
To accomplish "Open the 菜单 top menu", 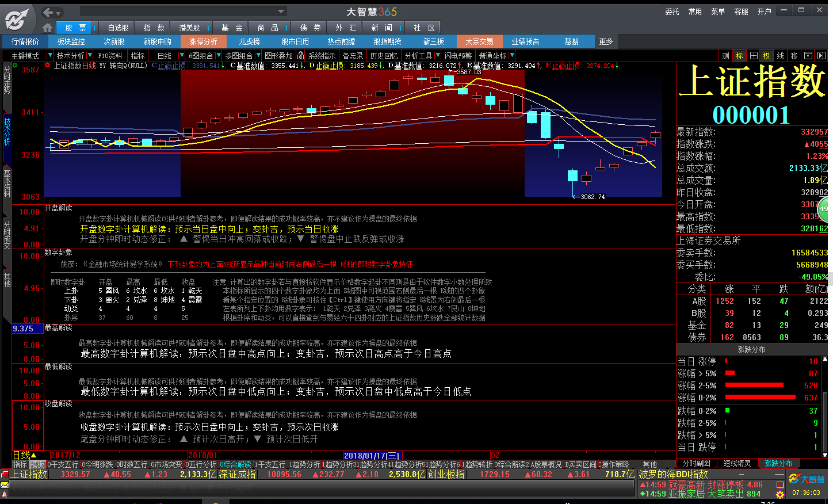I will coord(718,12).
